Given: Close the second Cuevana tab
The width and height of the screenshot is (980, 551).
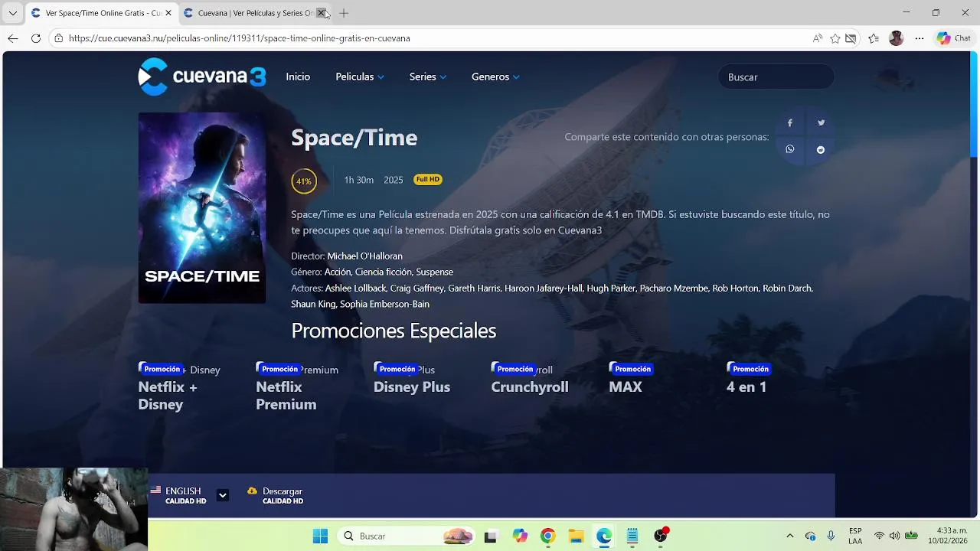Looking at the screenshot, I should pos(321,13).
